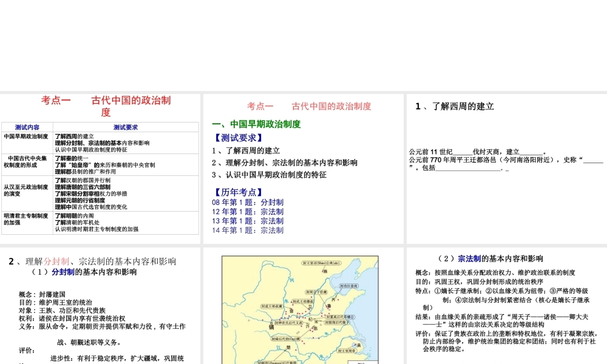
Task: Select table cell 明清君主专制制度的加强
Action: (x=26, y=220)
